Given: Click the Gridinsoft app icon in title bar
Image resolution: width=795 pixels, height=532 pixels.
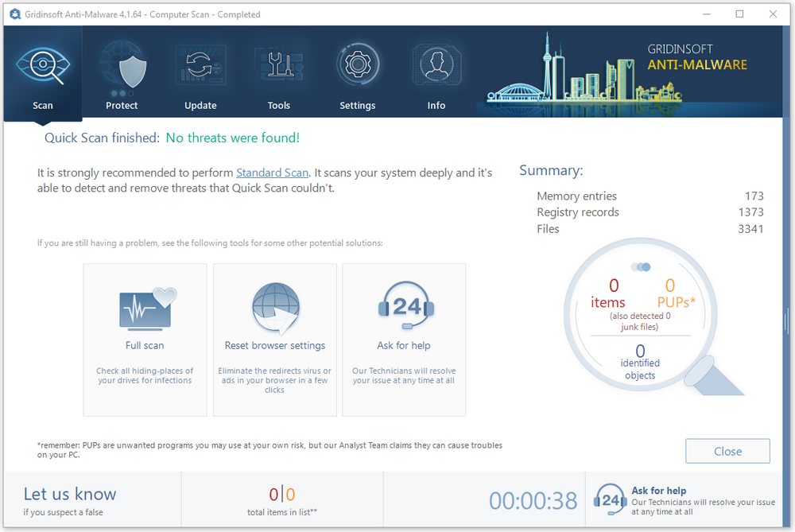Looking at the screenshot, I should tap(15, 14).
